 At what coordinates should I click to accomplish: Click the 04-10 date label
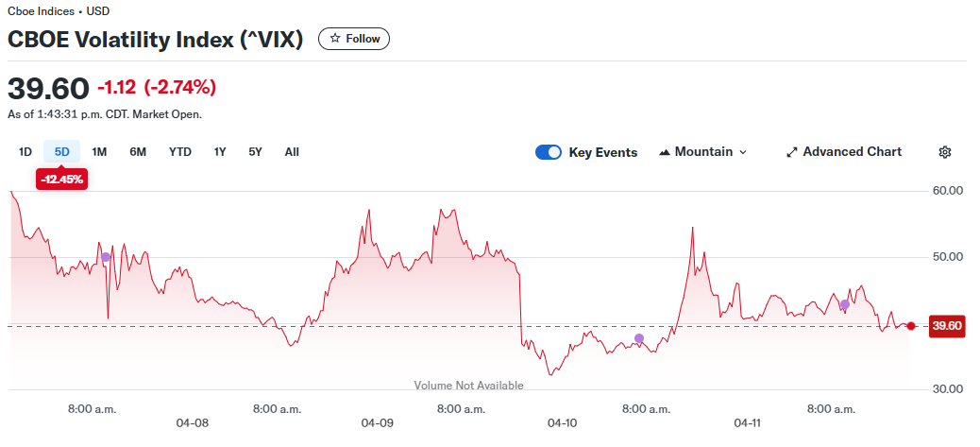[563, 423]
